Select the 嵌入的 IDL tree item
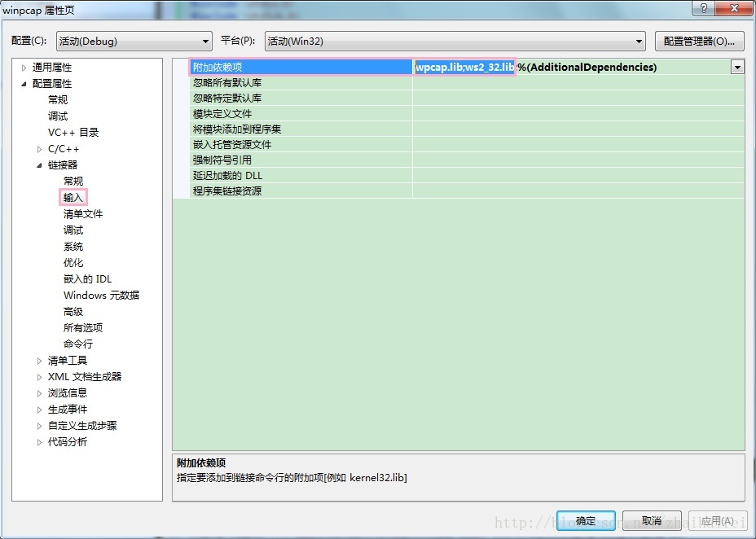Image resolution: width=756 pixels, height=539 pixels. click(x=87, y=279)
